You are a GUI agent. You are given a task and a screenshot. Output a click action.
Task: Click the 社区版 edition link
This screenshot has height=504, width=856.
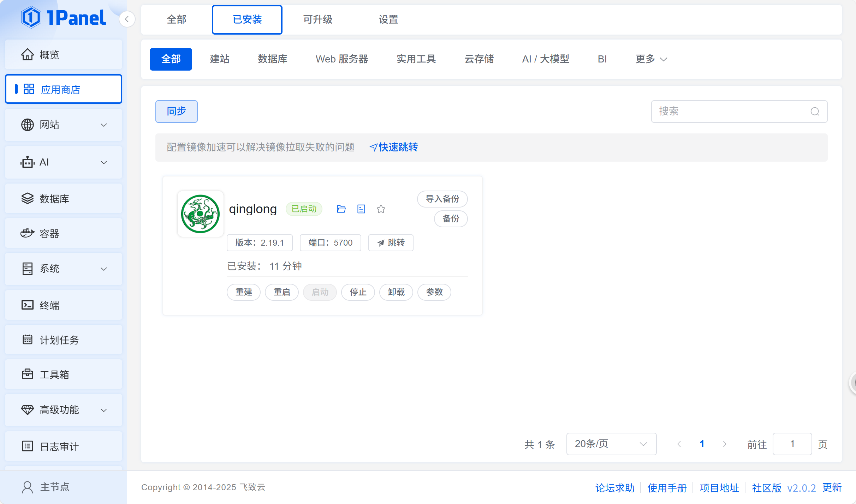click(767, 488)
